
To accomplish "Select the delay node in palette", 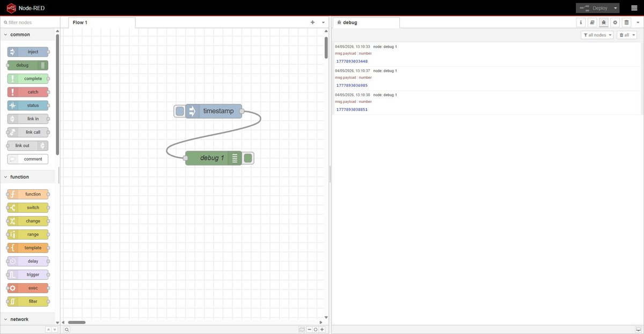I will 28,261.
